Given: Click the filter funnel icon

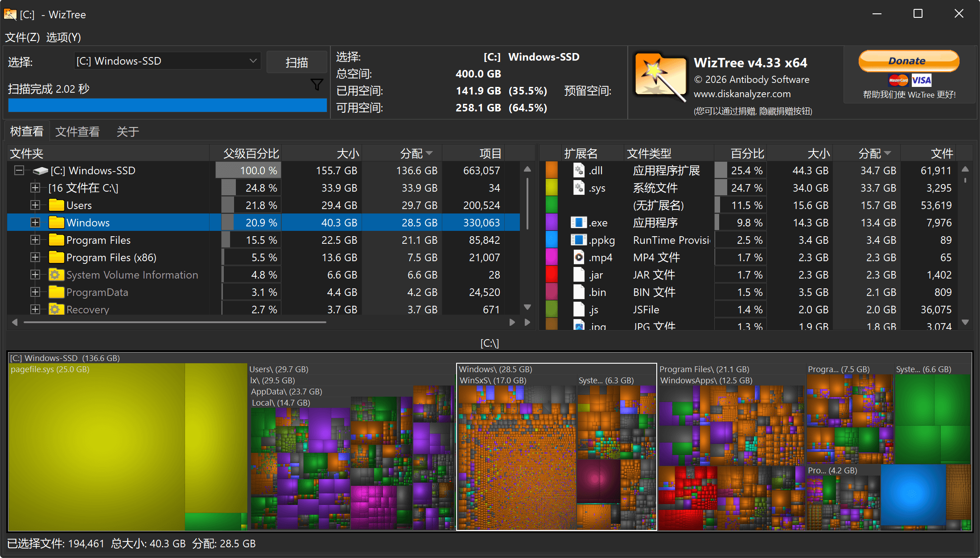Looking at the screenshot, I should tap(317, 84).
